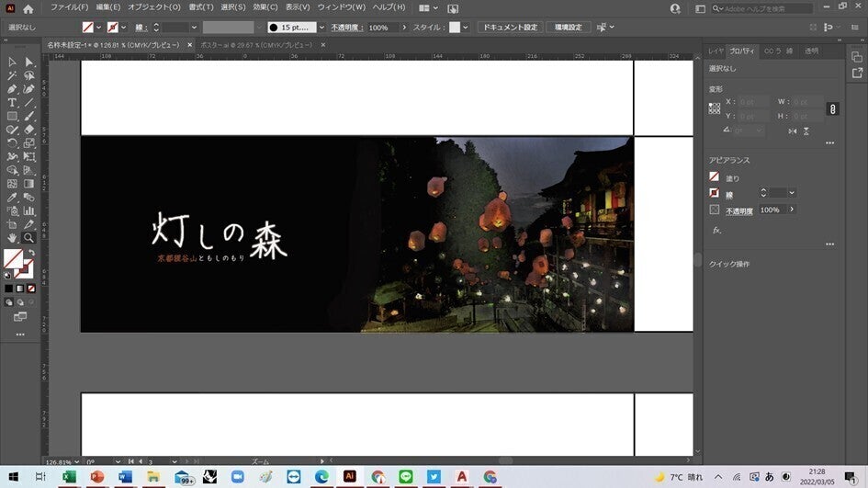Expand the スタイル graphic style dropdown
This screenshot has width=868, height=488.
coord(466,28)
